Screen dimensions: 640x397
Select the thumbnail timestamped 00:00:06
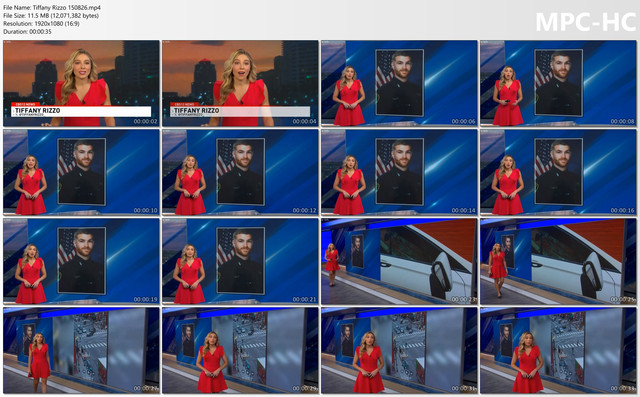399,83
